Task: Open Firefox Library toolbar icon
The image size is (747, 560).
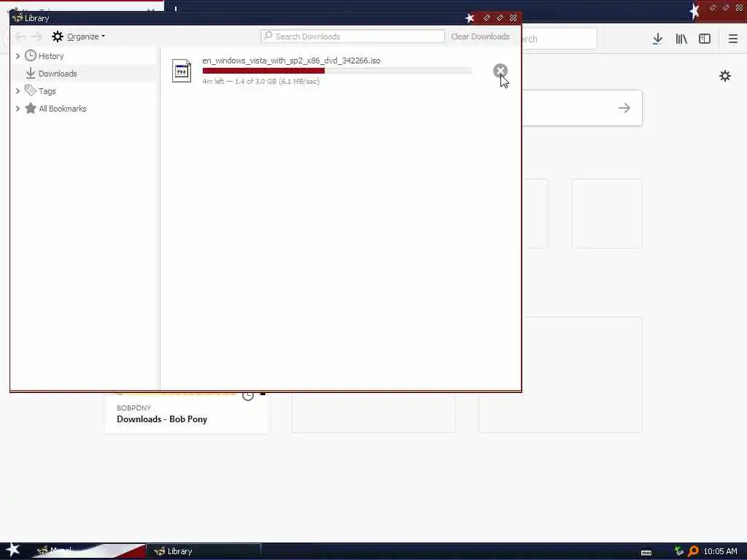Action: click(681, 39)
